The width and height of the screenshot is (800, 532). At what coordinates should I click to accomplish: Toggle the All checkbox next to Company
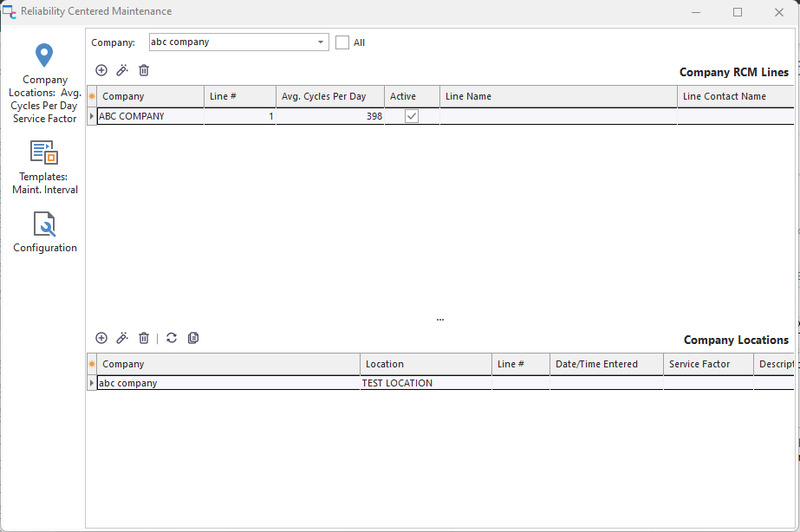point(342,42)
